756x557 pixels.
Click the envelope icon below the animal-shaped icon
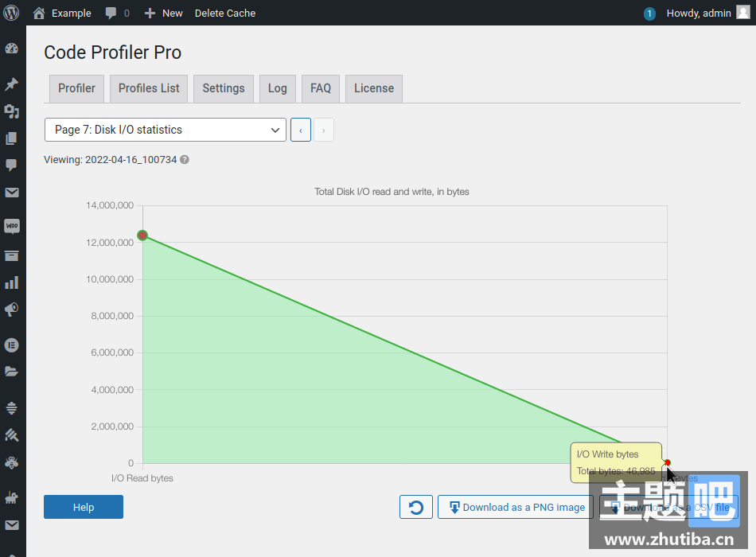pos(12,525)
